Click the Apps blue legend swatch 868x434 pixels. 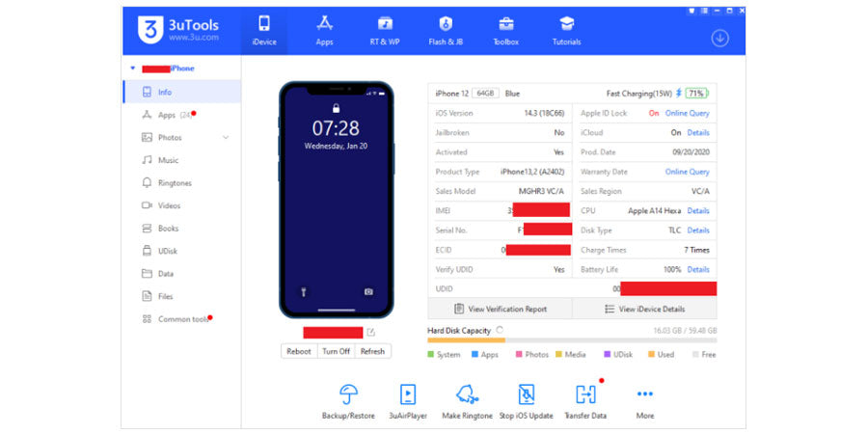[475, 354]
